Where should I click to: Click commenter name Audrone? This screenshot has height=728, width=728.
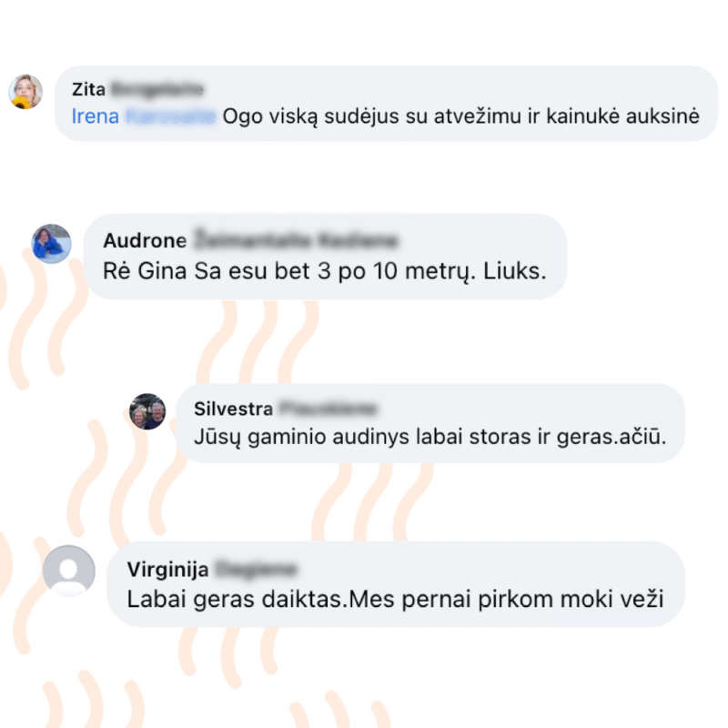(145, 240)
